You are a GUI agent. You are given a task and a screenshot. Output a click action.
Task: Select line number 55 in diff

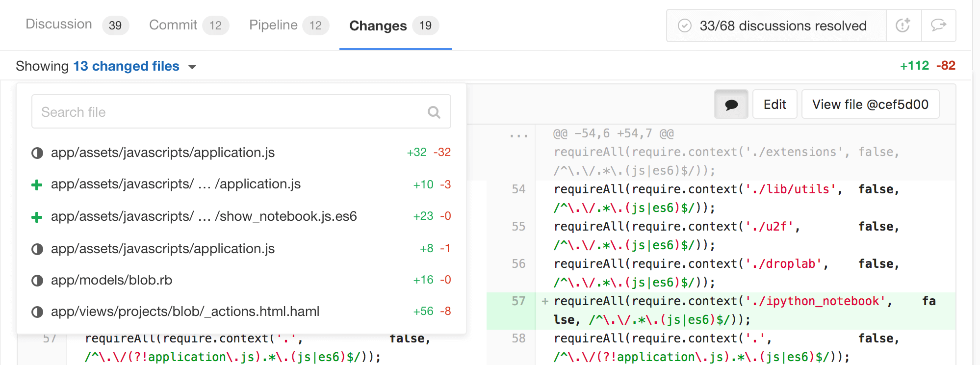tap(518, 227)
